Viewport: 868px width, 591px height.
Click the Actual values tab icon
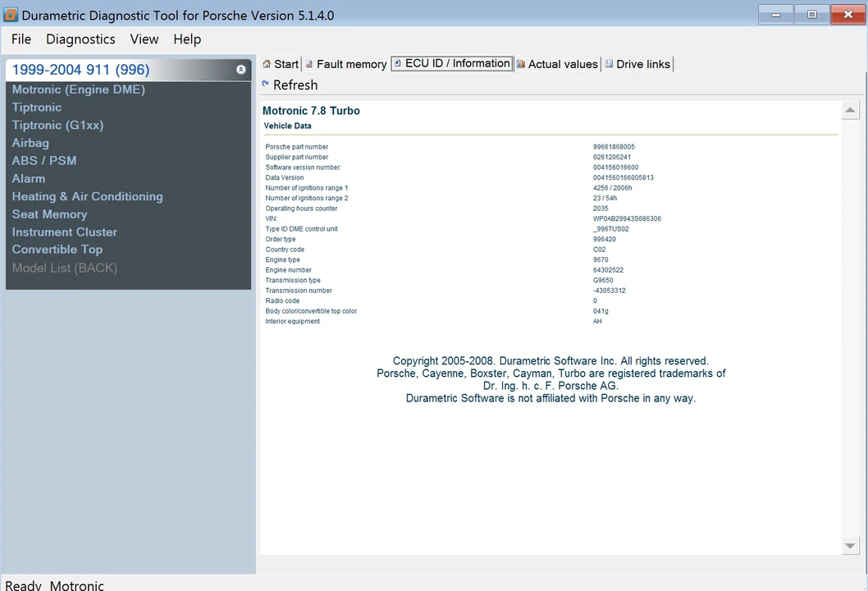tap(520, 64)
